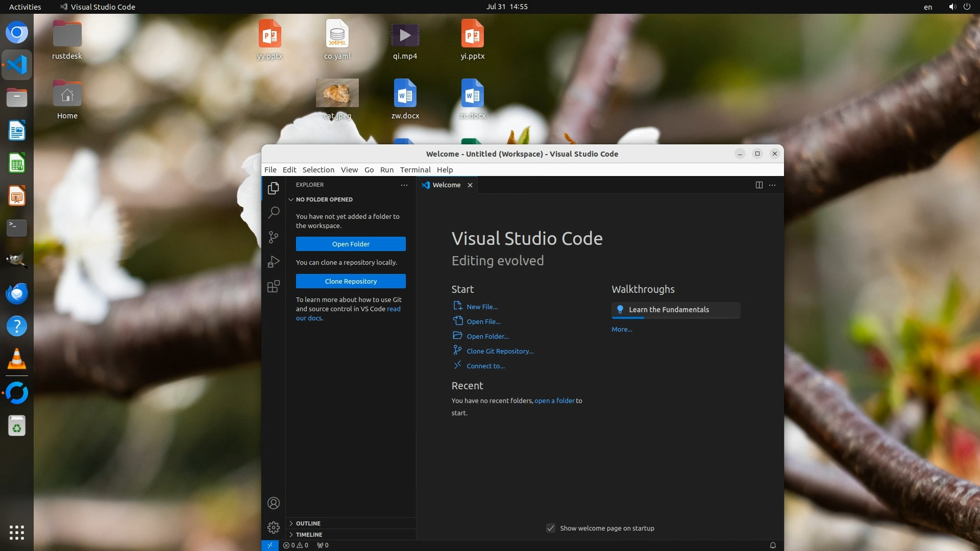Click the Accounts icon in activity bar
Screen dimensions: 980x551
pyautogui.click(x=274, y=503)
